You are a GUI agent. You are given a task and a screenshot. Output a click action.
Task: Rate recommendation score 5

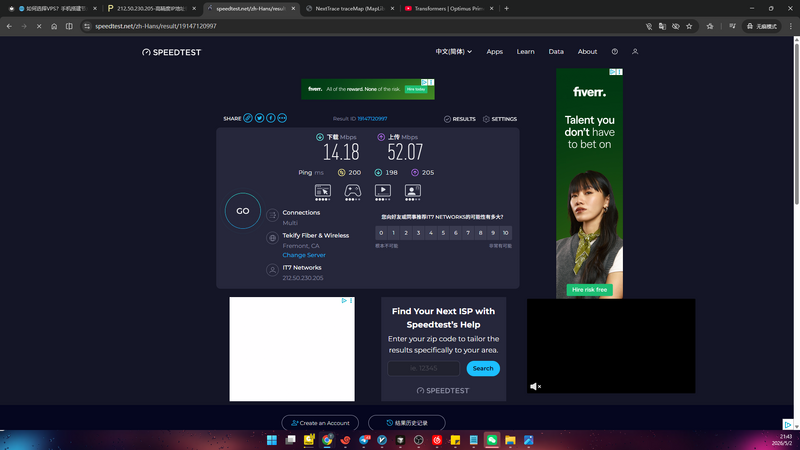tap(443, 233)
